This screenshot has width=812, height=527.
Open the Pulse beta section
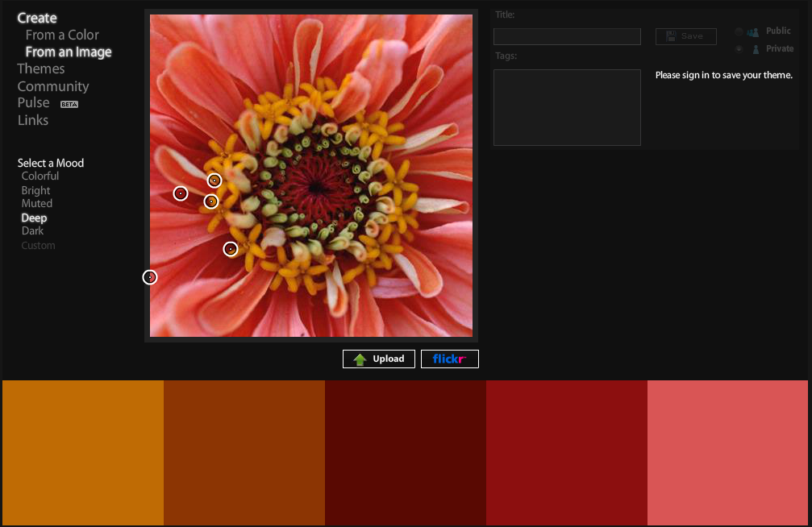pyautogui.click(x=33, y=102)
